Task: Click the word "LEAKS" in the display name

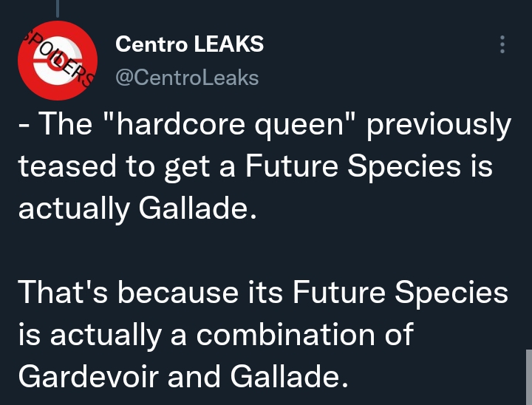Action: click(x=228, y=44)
